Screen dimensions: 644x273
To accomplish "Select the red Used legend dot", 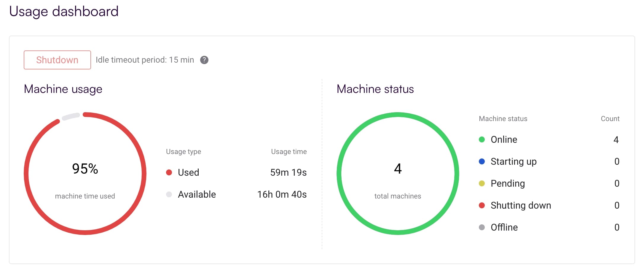I will 169,172.
